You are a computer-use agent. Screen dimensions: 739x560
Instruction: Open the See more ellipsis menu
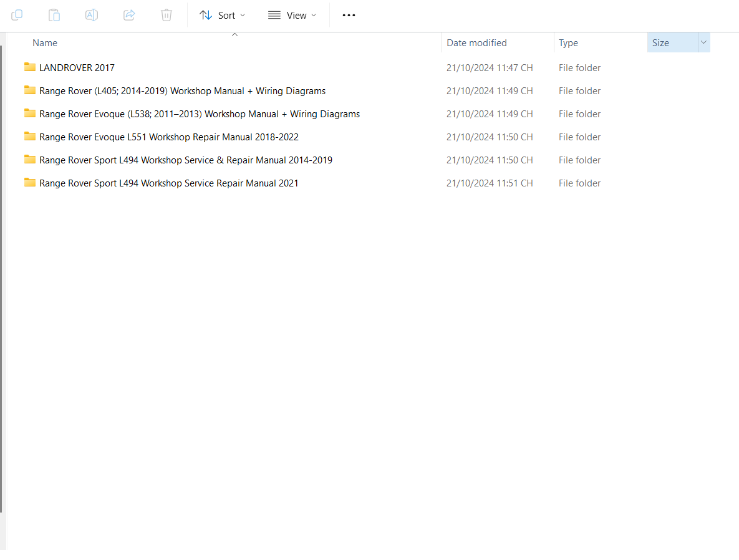(349, 15)
